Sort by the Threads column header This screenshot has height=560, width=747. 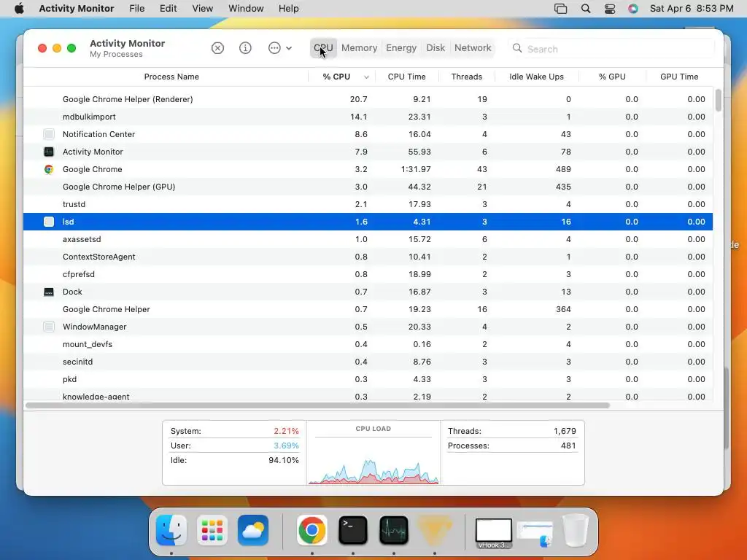[467, 77]
